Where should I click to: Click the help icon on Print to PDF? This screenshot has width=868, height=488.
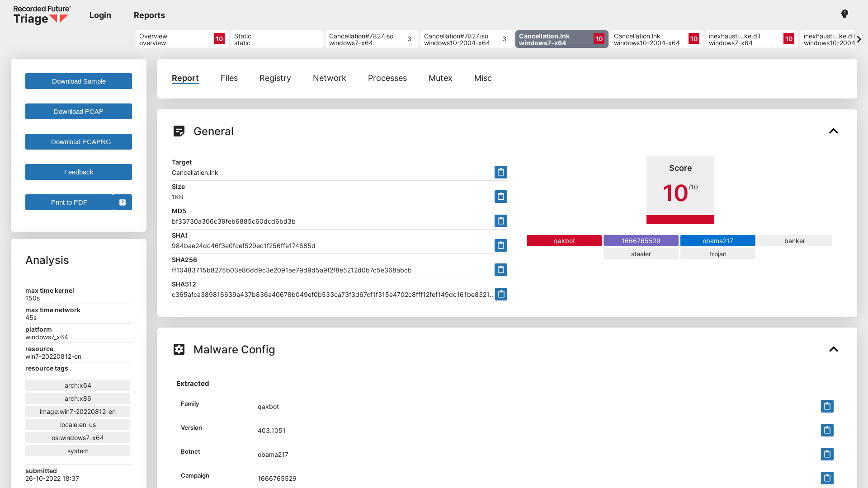point(122,202)
